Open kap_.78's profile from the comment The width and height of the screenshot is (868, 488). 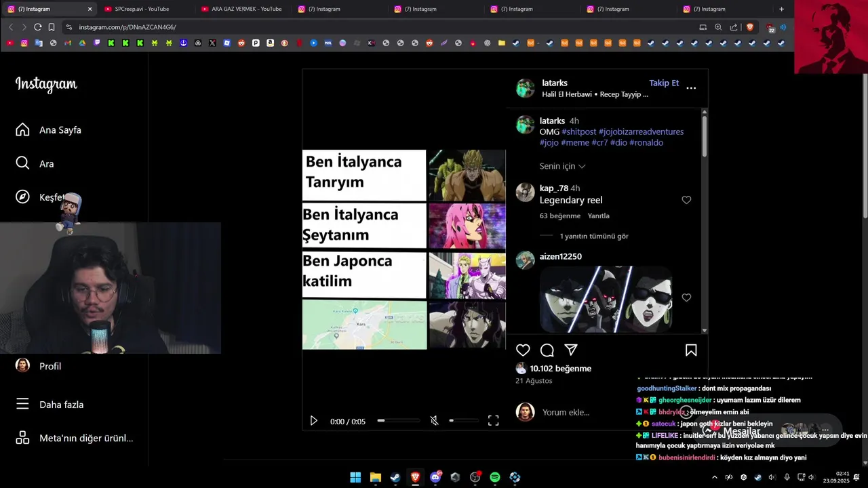click(554, 188)
